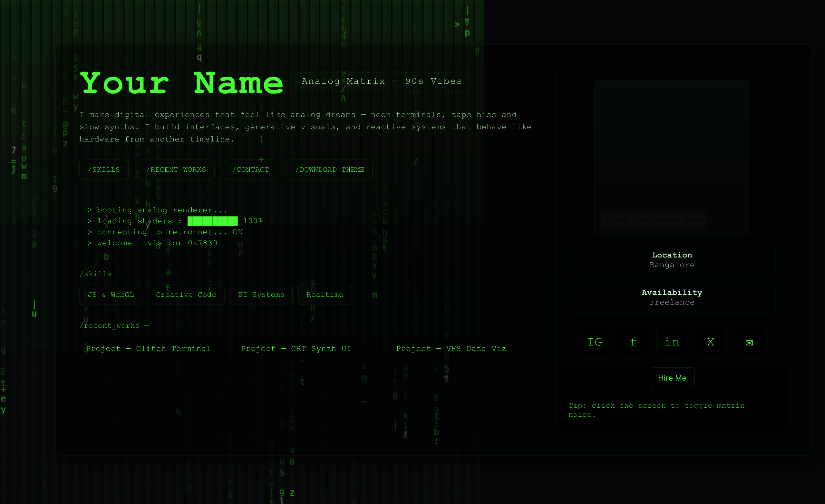Open Project — VHS Data Viz card
This screenshot has width=825, height=504.
tap(451, 349)
